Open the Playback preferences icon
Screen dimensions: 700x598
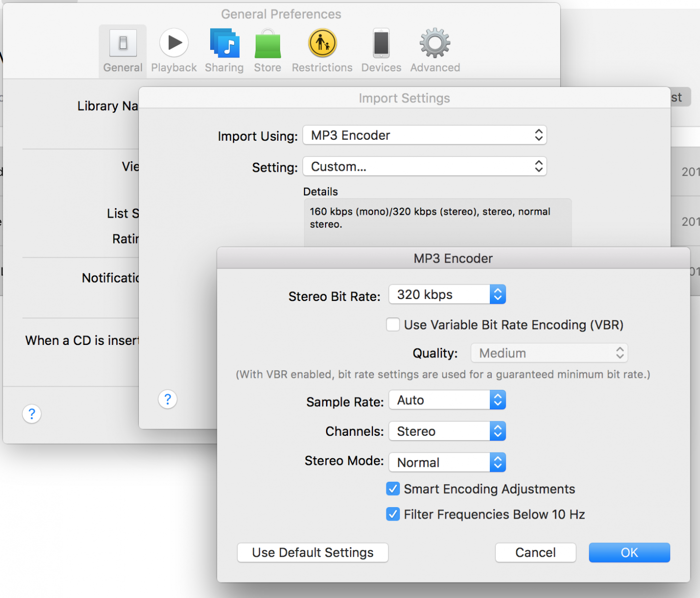pos(174,44)
